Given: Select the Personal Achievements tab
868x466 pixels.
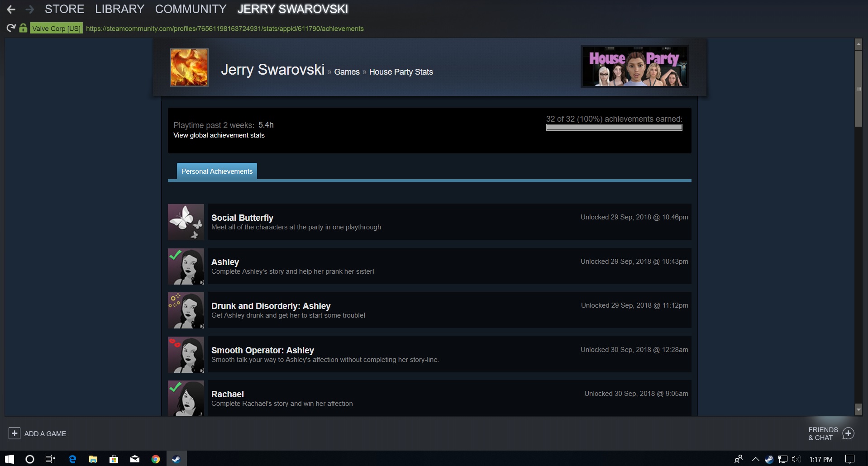Looking at the screenshot, I should click(x=217, y=171).
